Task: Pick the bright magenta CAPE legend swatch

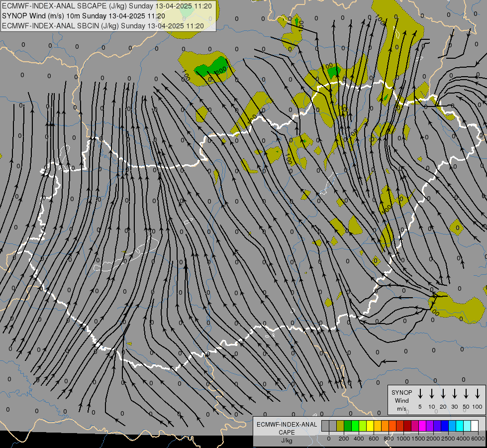Action: 422,426
